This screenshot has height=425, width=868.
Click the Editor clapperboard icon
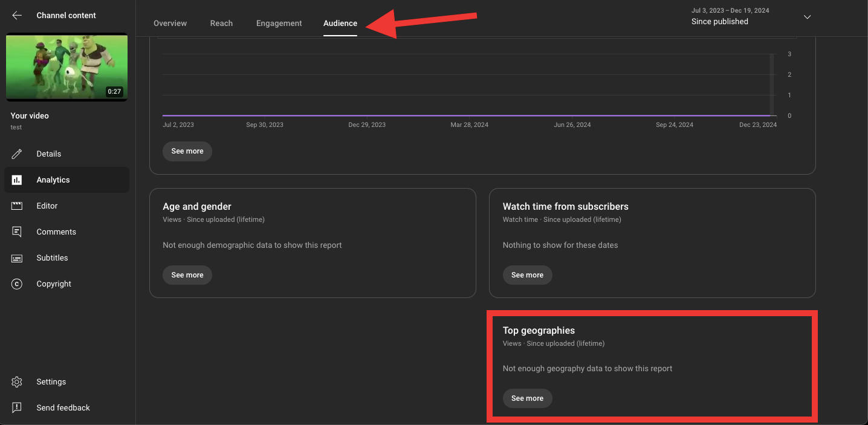[x=17, y=206]
